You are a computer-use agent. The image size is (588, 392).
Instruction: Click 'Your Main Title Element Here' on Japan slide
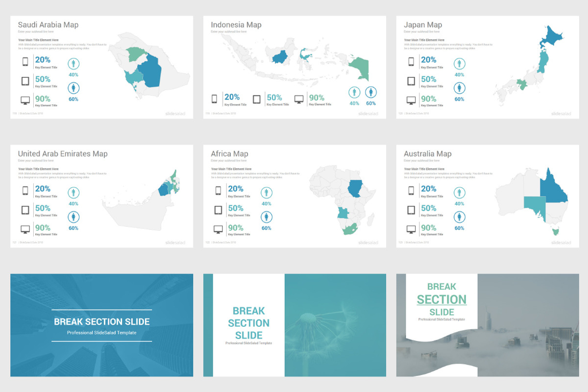pyautogui.click(x=424, y=40)
